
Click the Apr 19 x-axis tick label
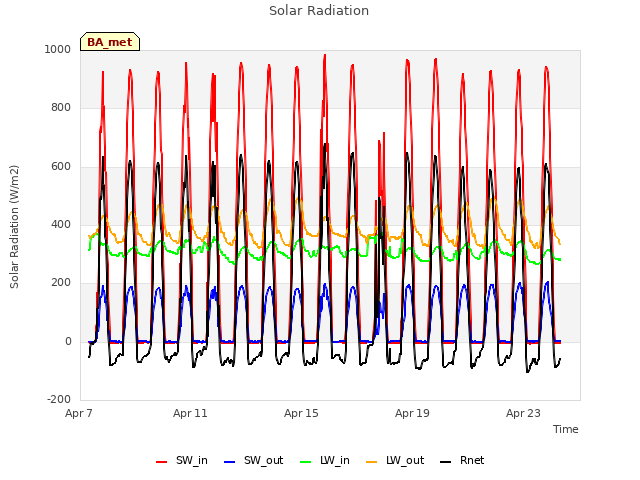pyautogui.click(x=412, y=413)
